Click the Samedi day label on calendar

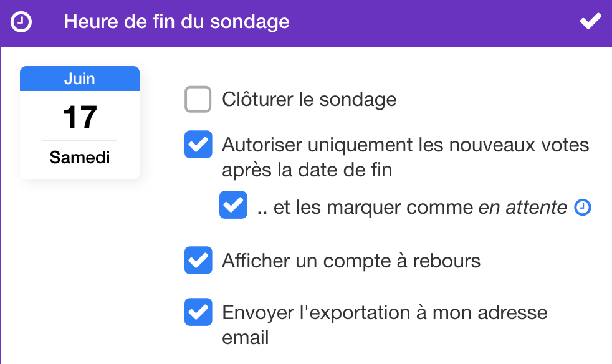point(80,158)
